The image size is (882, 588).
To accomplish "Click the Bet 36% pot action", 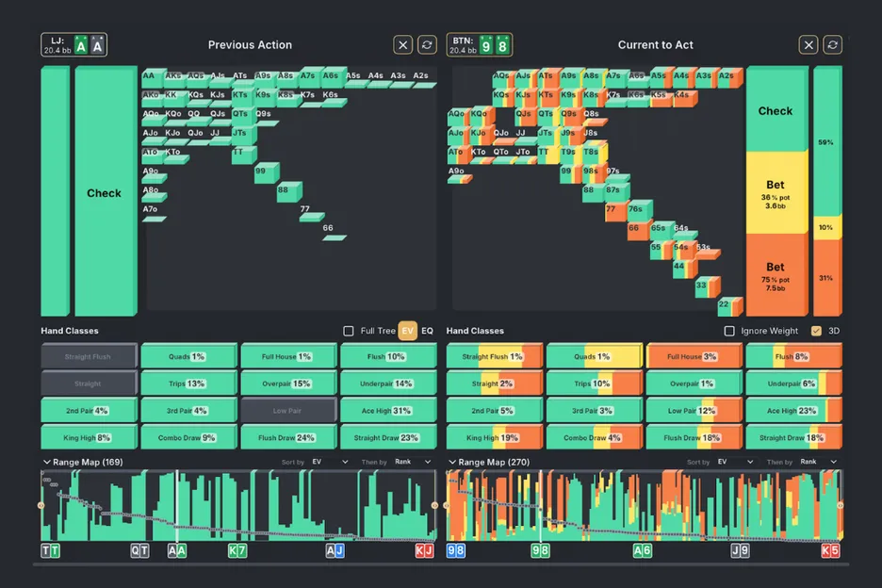I will click(776, 191).
